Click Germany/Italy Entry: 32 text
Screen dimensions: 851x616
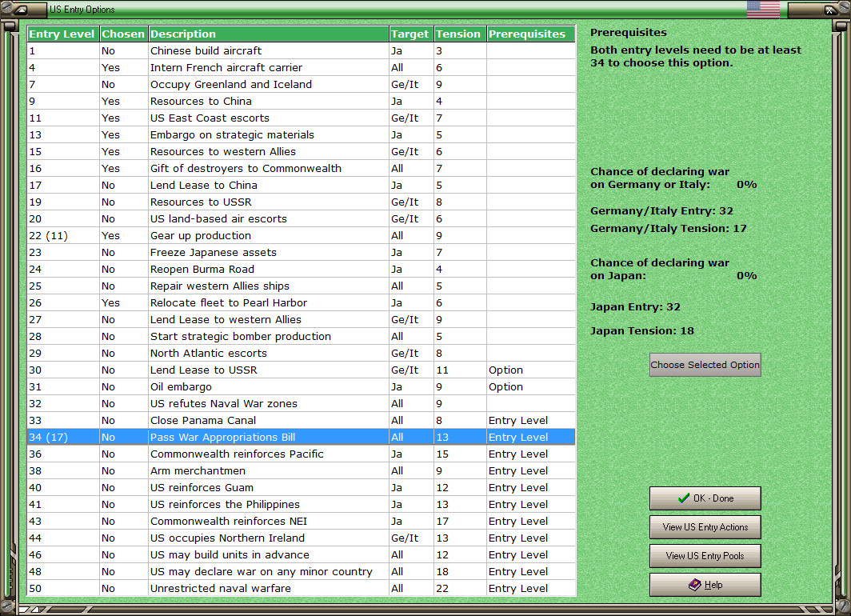[661, 211]
